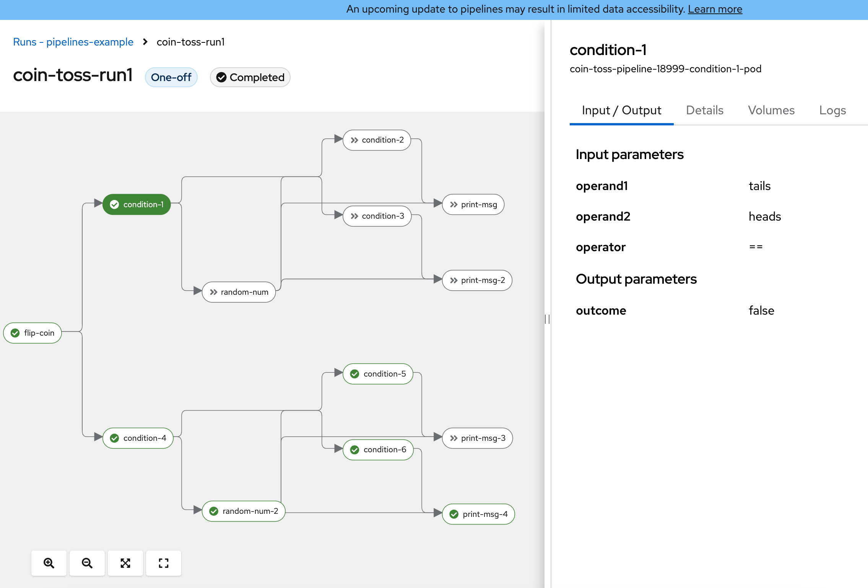Click the reset view brackets icon
Image resolution: width=868 pixels, height=588 pixels.
coord(164,563)
